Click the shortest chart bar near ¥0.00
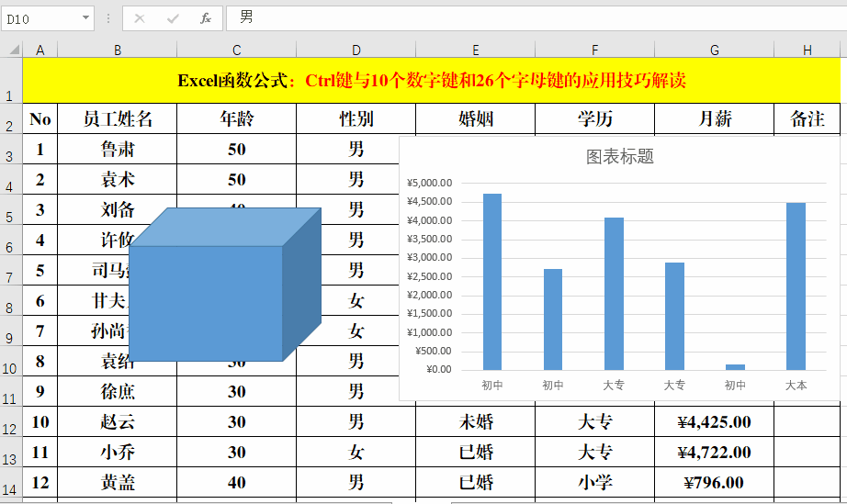This screenshot has height=504, width=847. (735, 367)
